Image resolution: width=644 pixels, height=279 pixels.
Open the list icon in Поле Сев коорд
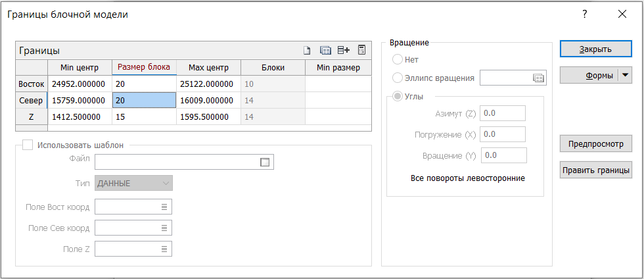[164, 228]
